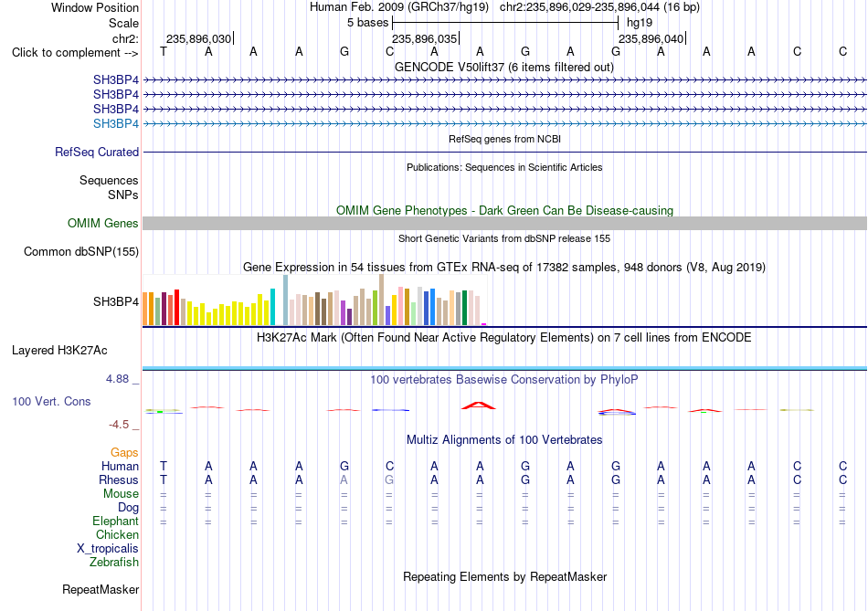The height and width of the screenshot is (611, 868).
Task: Click the Scale label
Action: pos(123,23)
